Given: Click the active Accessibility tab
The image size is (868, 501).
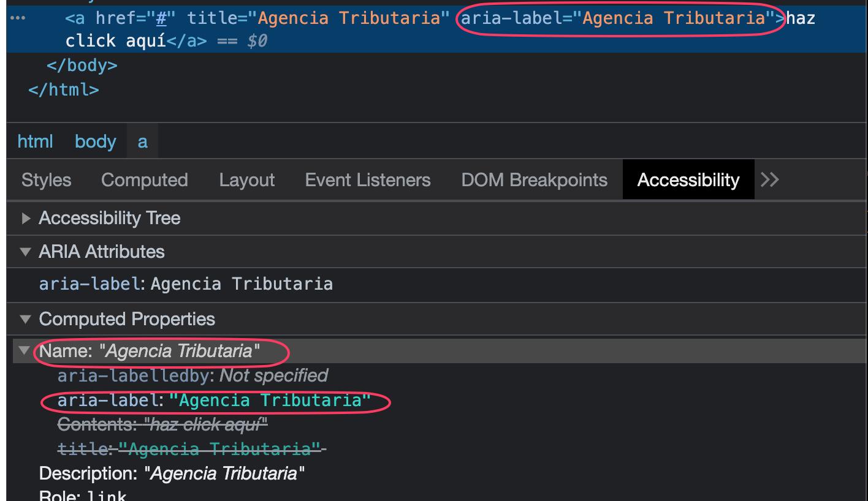Looking at the screenshot, I should (688, 180).
